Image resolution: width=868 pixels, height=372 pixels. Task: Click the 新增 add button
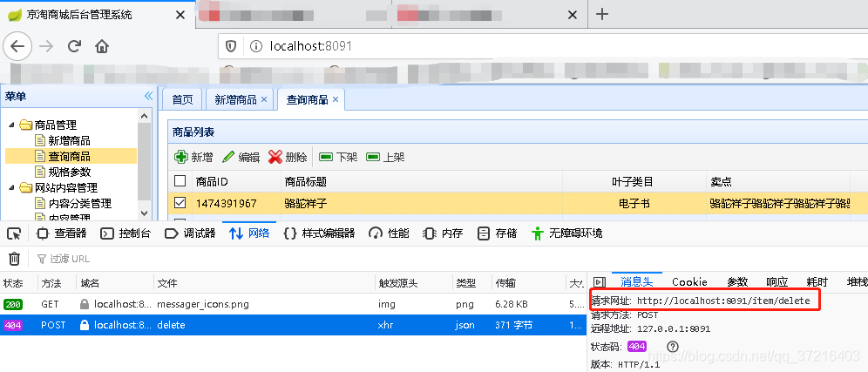tap(193, 157)
